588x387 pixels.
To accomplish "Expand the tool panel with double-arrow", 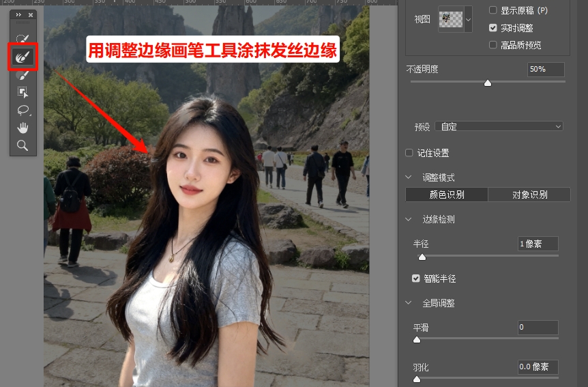I will click(x=18, y=14).
